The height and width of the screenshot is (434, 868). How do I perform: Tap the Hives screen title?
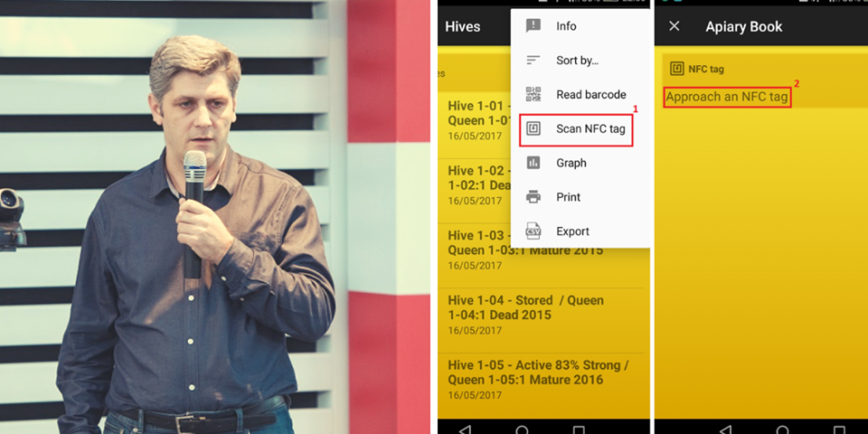click(x=463, y=26)
